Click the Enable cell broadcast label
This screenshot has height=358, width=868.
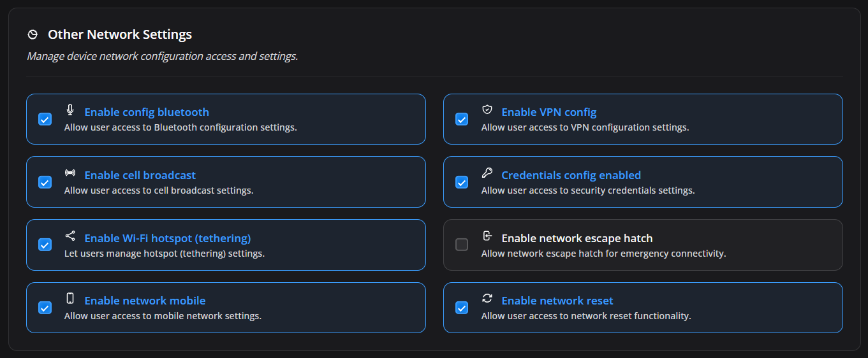140,175
